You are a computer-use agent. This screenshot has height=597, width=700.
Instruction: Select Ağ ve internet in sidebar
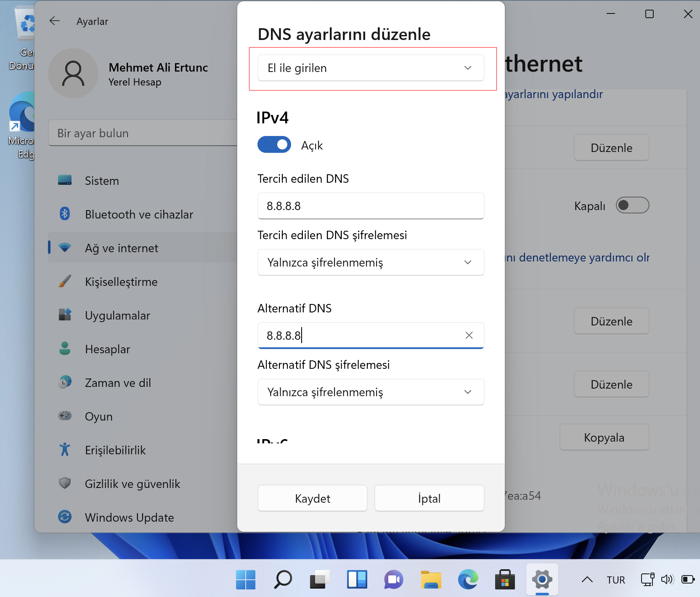point(122,248)
